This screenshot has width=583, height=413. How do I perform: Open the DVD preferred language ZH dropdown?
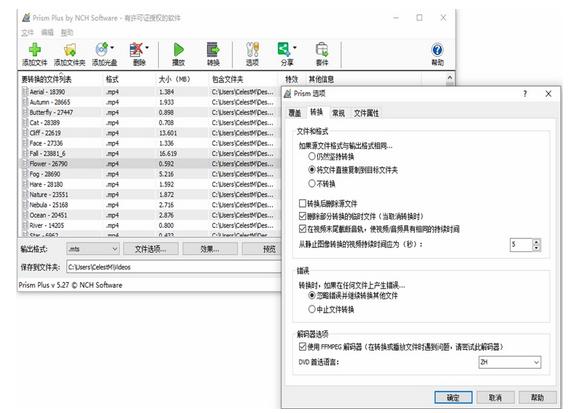[509, 362]
